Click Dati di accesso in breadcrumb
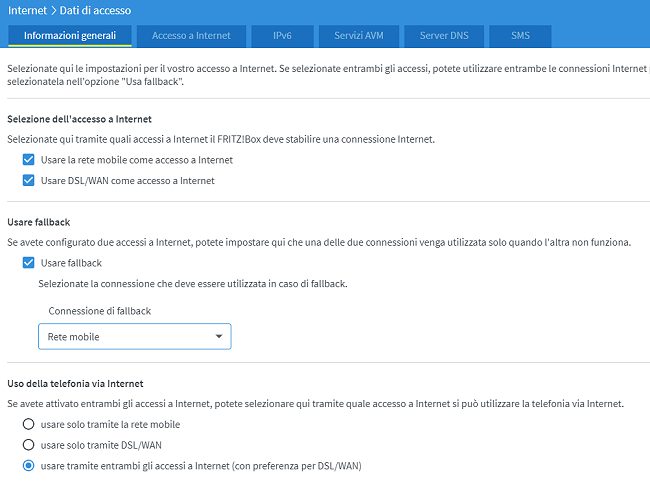 95,10
